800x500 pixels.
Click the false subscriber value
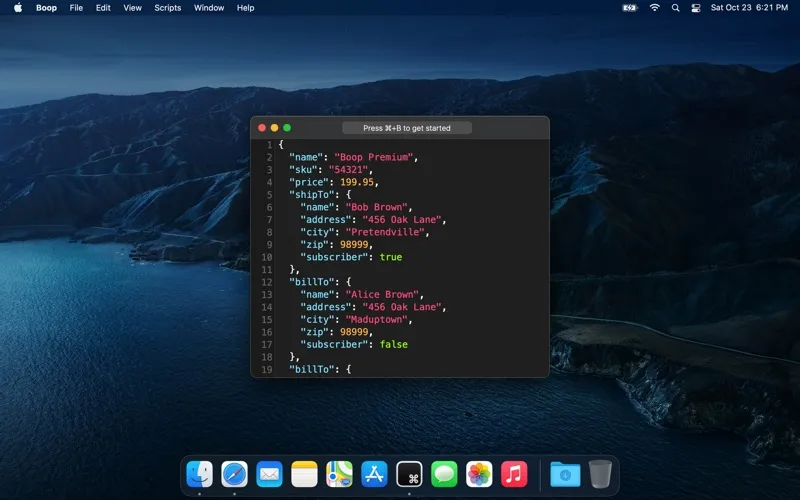(x=393, y=344)
